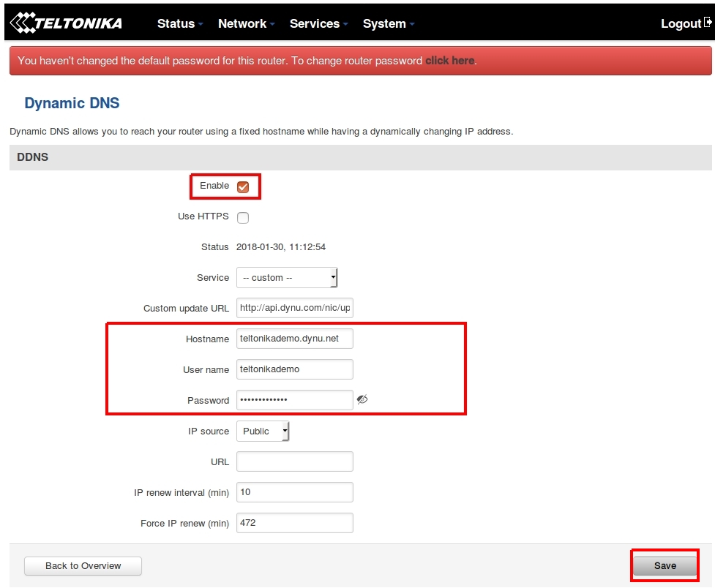The height and width of the screenshot is (588, 715).
Task: Expand the IP source dropdown
Action: pos(263,431)
